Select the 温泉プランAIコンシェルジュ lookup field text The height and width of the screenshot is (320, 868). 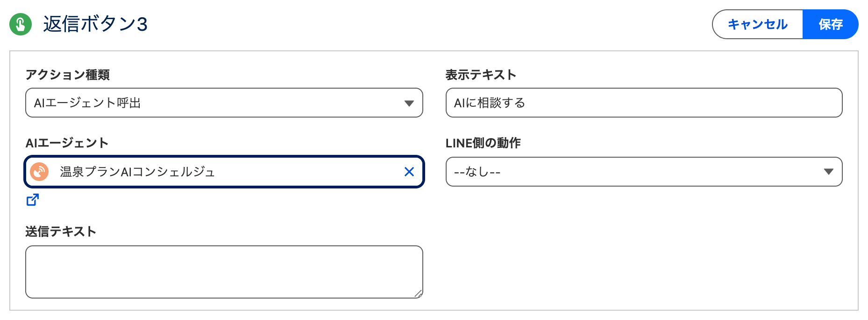tap(137, 172)
